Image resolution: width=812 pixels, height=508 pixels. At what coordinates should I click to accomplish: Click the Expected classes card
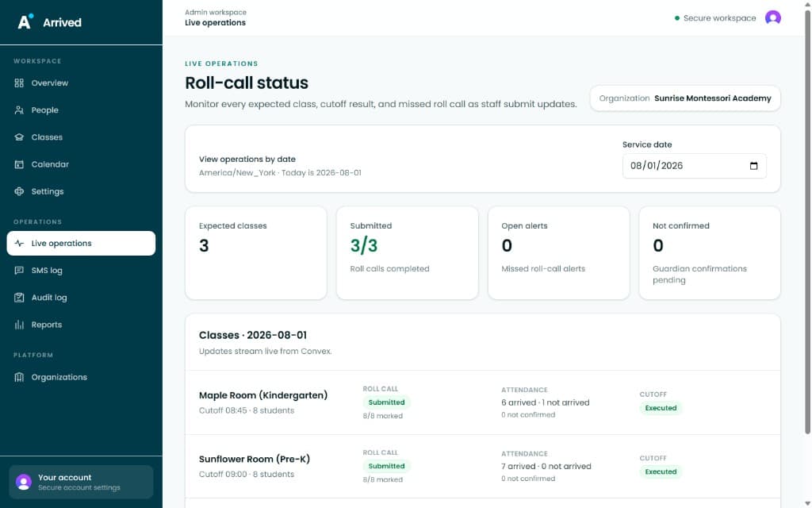[256, 253]
